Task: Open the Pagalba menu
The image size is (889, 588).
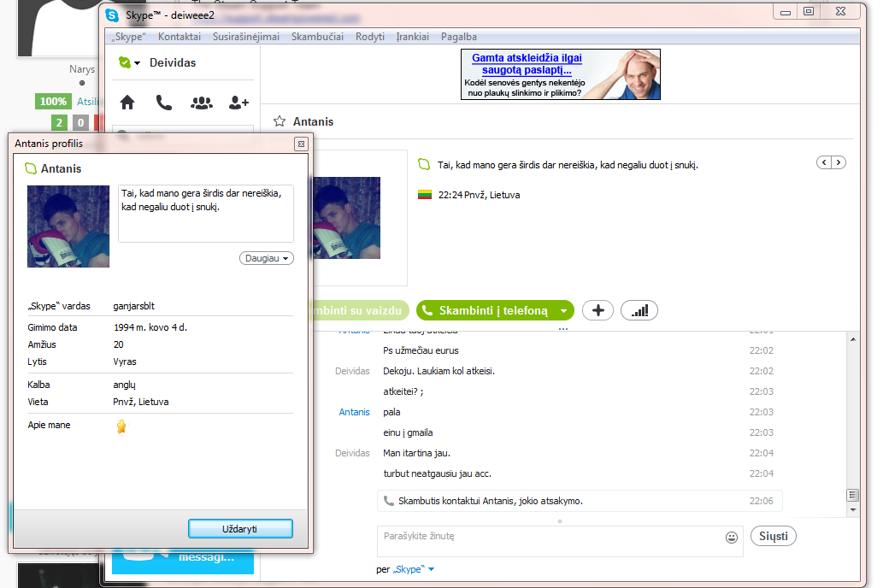Action: [x=459, y=37]
